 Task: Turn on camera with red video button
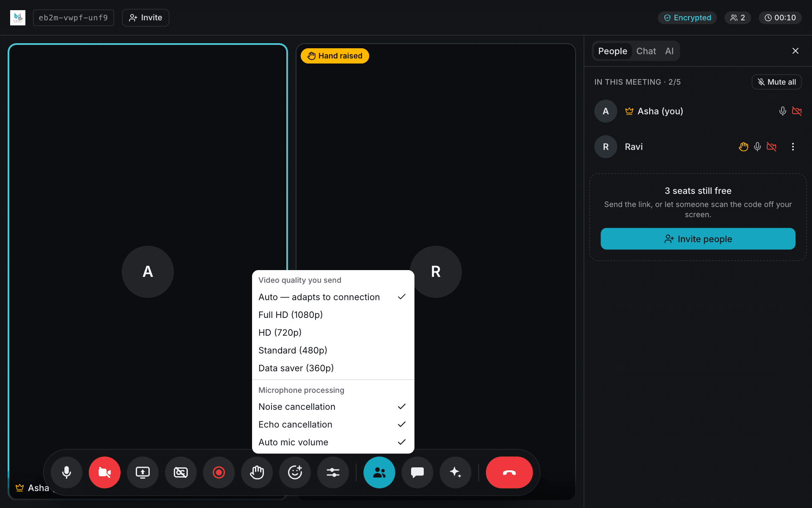(x=104, y=472)
